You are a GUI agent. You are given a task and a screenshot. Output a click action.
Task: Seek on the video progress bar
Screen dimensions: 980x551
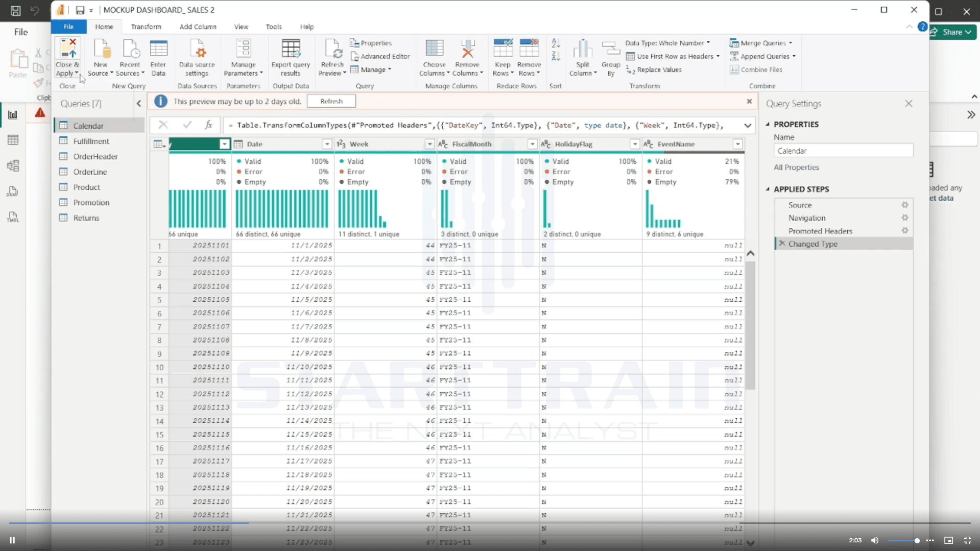click(x=490, y=523)
